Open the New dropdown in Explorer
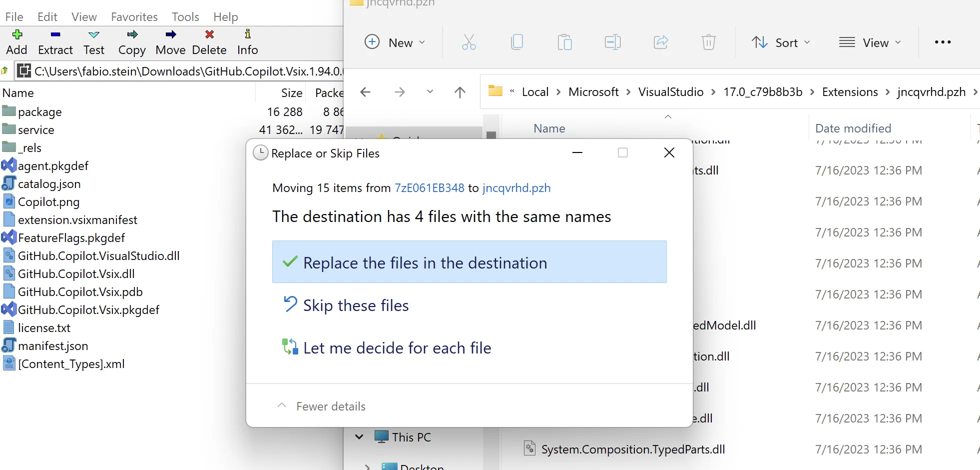 coord(396,42)
